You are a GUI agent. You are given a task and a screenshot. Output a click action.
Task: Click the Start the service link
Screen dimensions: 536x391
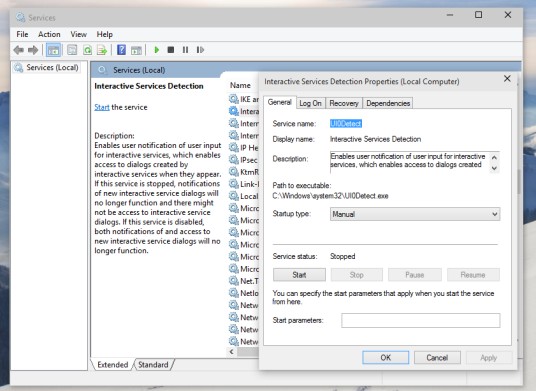(102, 107)
